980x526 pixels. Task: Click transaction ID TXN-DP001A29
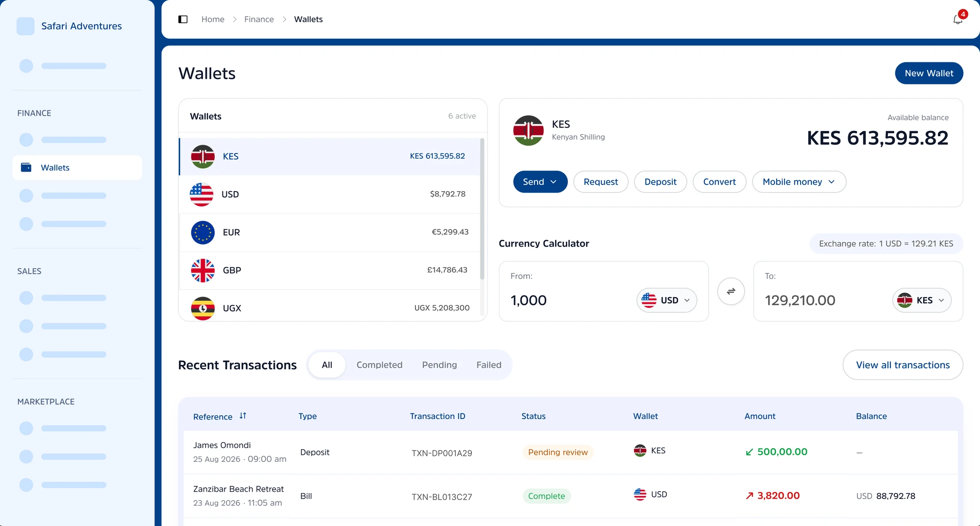[x=441, y=453]
